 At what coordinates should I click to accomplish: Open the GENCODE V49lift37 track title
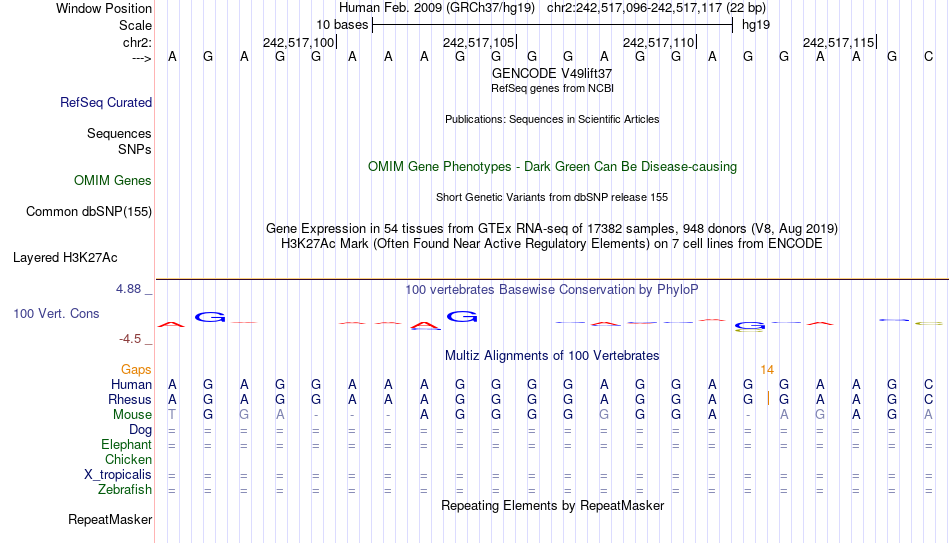(552, 73)
